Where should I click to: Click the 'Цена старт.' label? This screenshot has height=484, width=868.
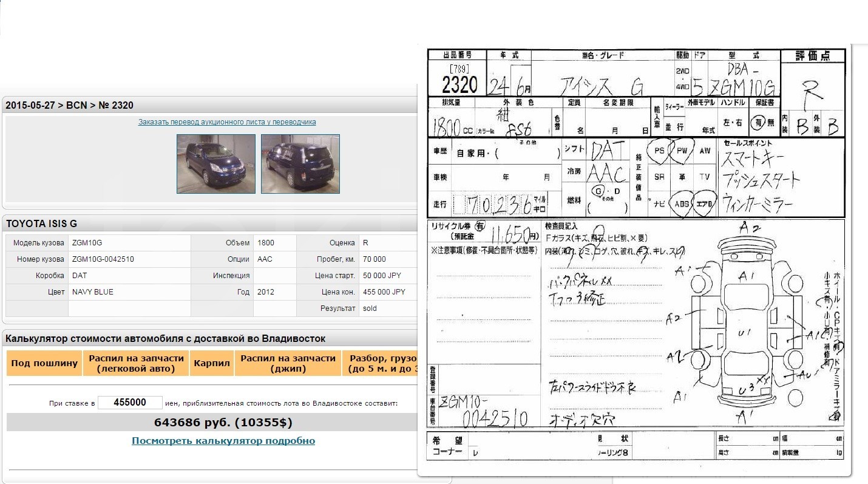335,276
